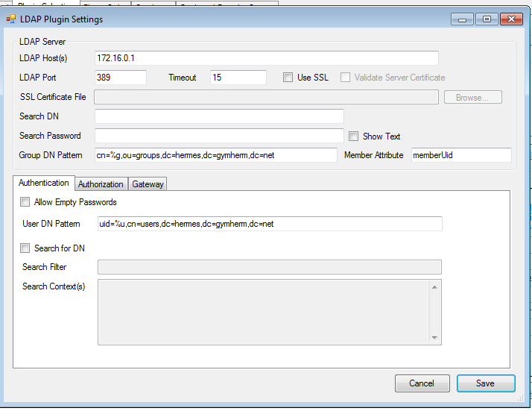Viewport: 532px width, 411px height.
Task: Click the LDAP Host(s) input field
Action: [x=266, y=58]
